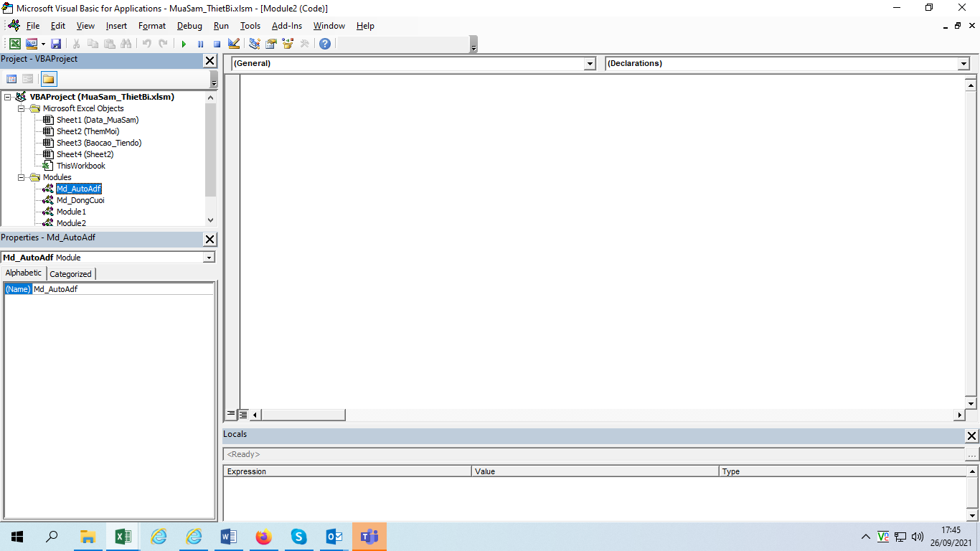Select Sheet4 (Sheet2) in project tree
The height and width of the screenshot is (551, 980).
(x=85, y=154)
